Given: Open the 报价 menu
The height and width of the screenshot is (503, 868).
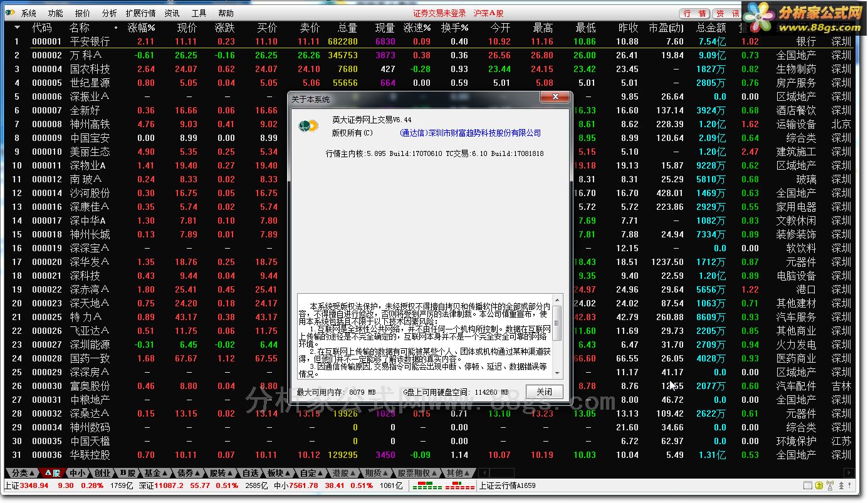Looking at the screenshot, I should 82,13.
